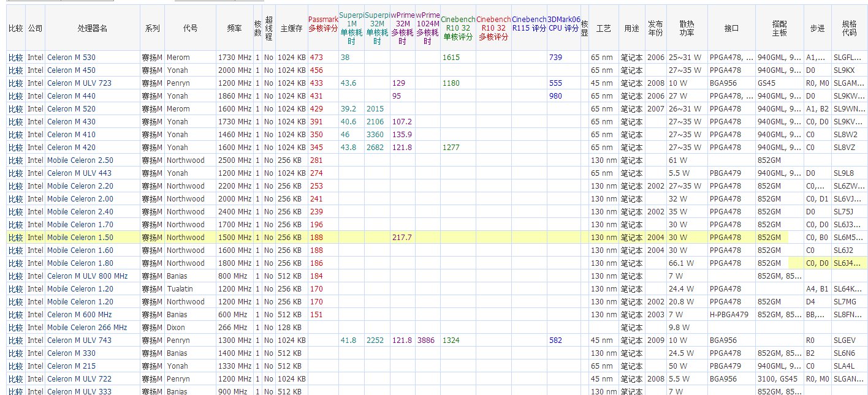Sort processors by 频率 column header

(234, 27)
